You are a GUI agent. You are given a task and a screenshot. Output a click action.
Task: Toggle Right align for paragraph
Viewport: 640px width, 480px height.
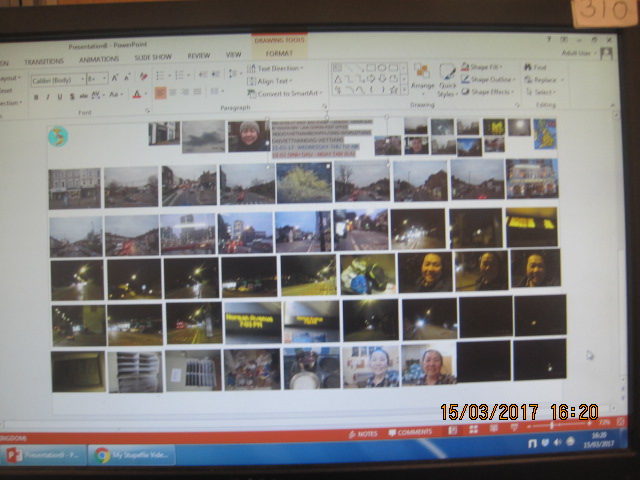(x=185, y=92)
